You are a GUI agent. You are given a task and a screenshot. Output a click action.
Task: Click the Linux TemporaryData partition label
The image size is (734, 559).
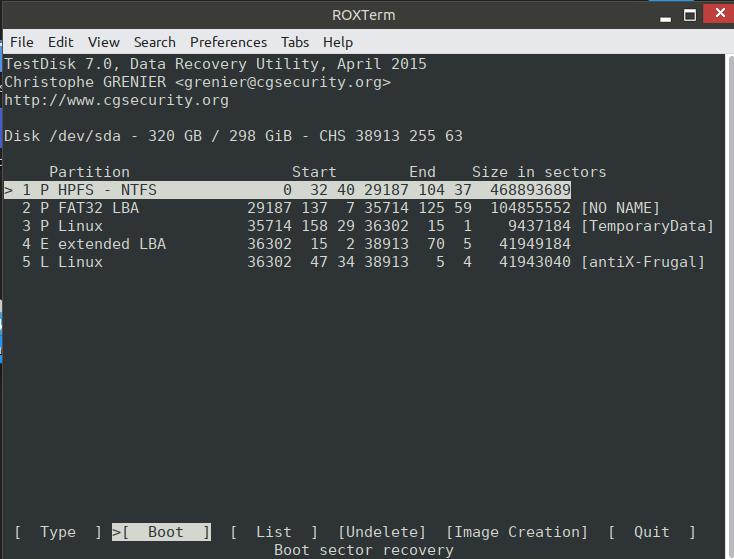coord(647,226)
